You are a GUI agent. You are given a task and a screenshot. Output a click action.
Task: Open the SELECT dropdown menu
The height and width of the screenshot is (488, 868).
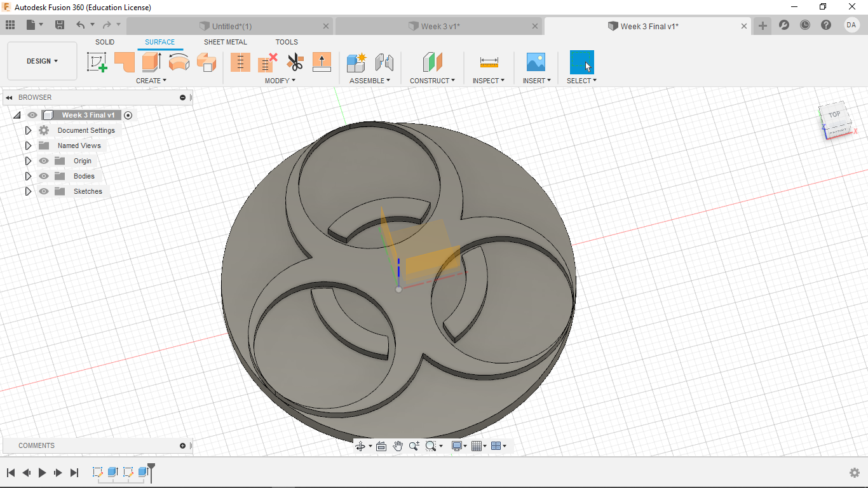click(x=581, y=81)
